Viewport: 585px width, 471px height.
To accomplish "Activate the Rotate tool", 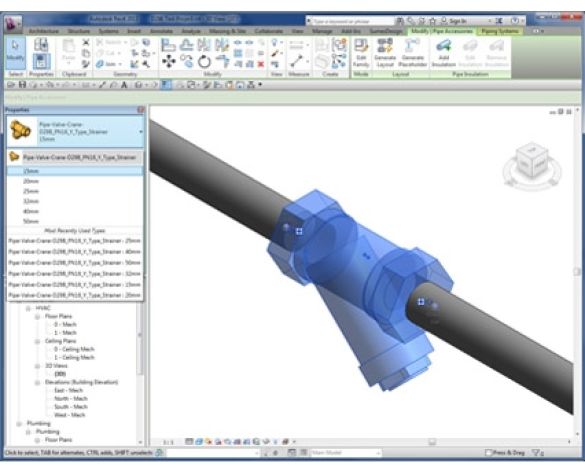I will click(204, 61).
